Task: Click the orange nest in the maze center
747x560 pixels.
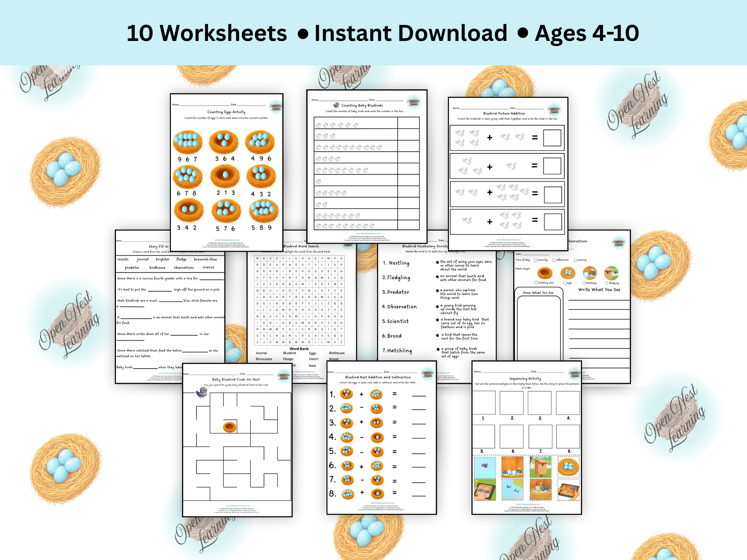Action: (x=230, y=427)
